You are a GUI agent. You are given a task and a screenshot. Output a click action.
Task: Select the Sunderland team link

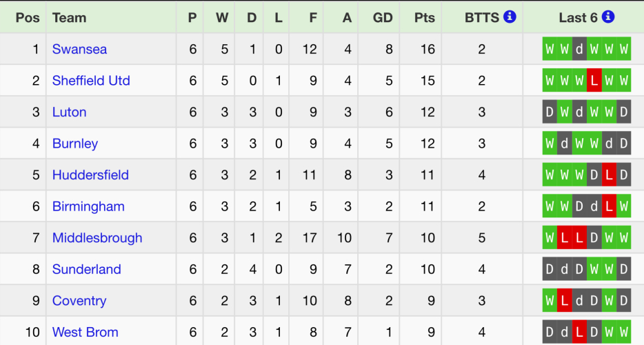coord(86,269)
